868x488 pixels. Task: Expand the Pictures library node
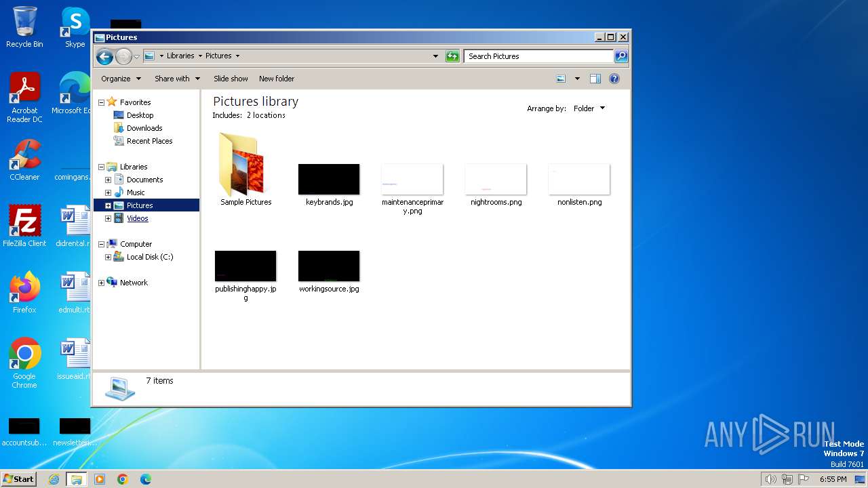pos(108,205)
